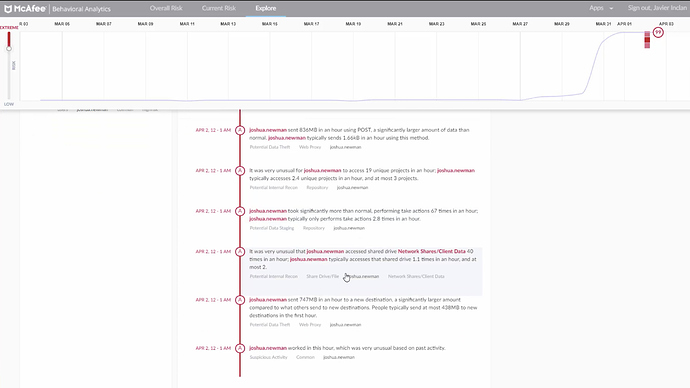The width and height of the screenshot is (690, 388).
Task: Click joshua.newman tag under 747MB event
Action: (345, 325)
